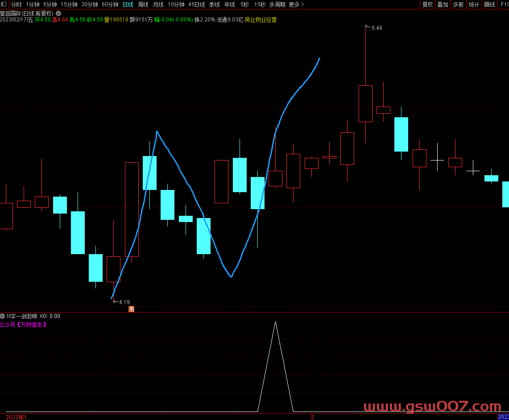
Task: Switch to the 分时 tab
Action: pyautogui.click(x=16, y=4)
